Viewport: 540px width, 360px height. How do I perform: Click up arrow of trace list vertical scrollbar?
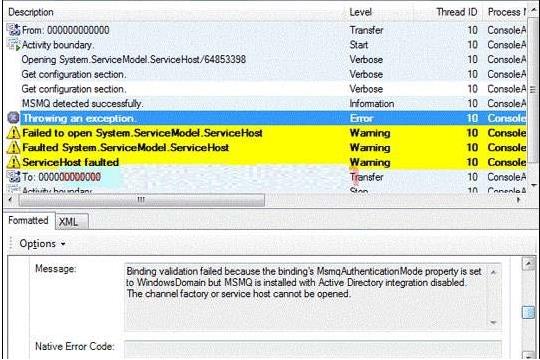point(533,11)
